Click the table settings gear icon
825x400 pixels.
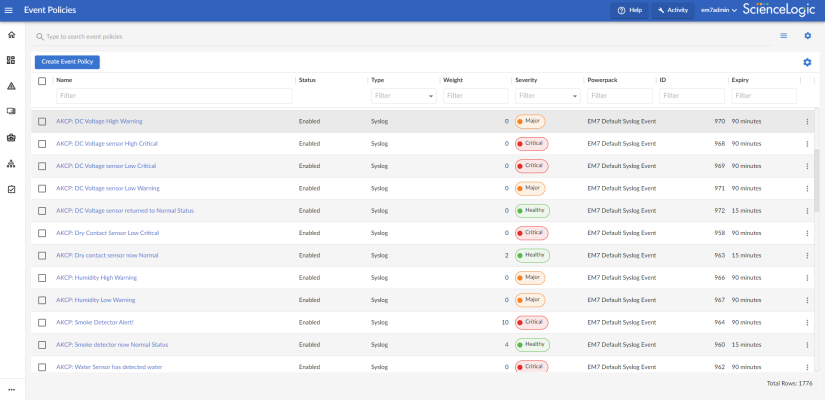point(807,62)
